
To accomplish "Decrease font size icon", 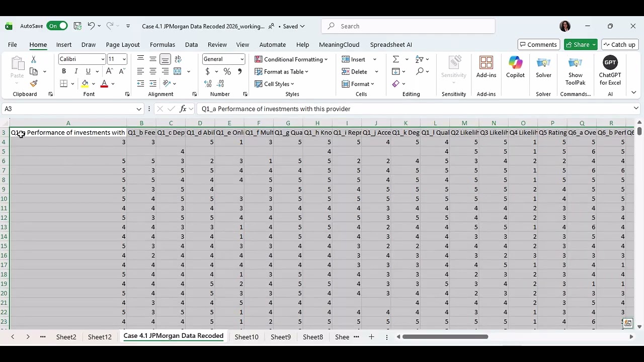I will pyautogui.click(x=121, y=71).
